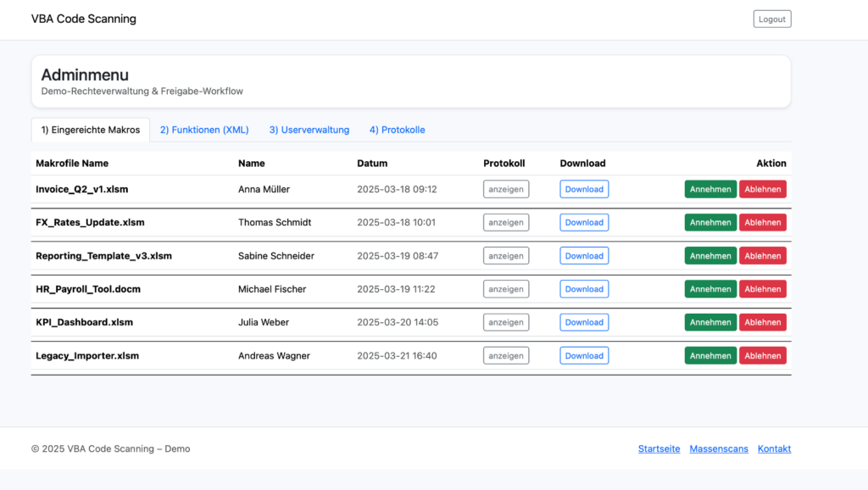
Task: Click Ablehnen for FX_Rates_Update.xlsm
Action: 762,222
